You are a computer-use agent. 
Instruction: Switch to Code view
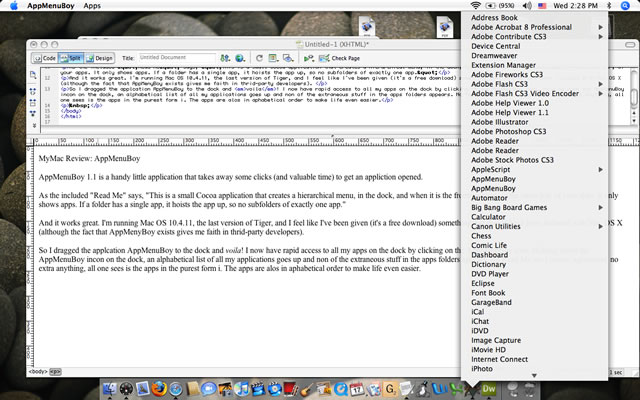44,58
